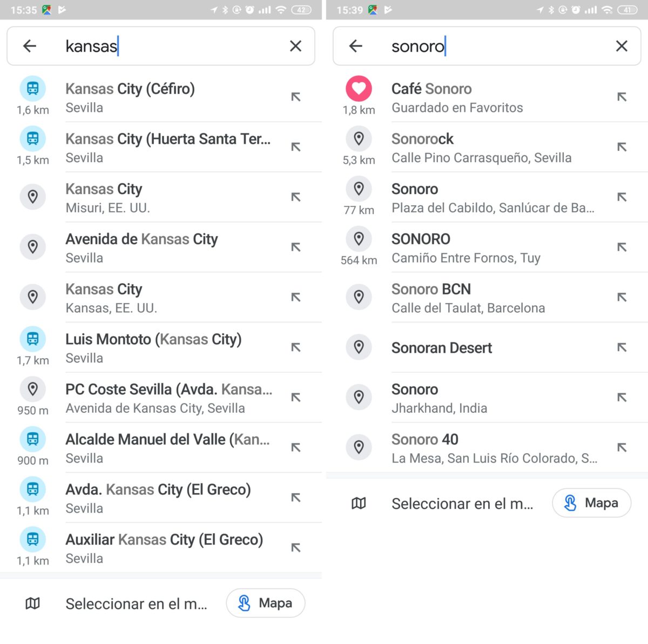648x644 pixels.
Task: Tap back arrow beside the kansas search
Action: click(30, 46)
